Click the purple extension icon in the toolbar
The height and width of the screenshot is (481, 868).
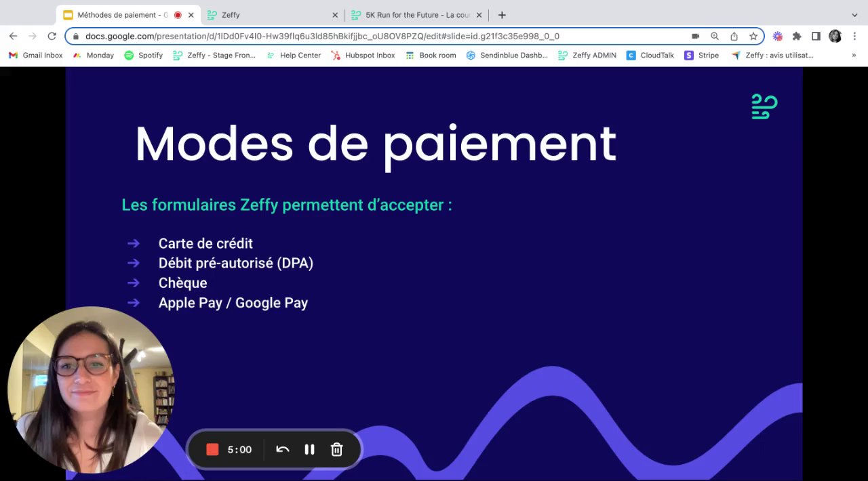tap(778, 36)
